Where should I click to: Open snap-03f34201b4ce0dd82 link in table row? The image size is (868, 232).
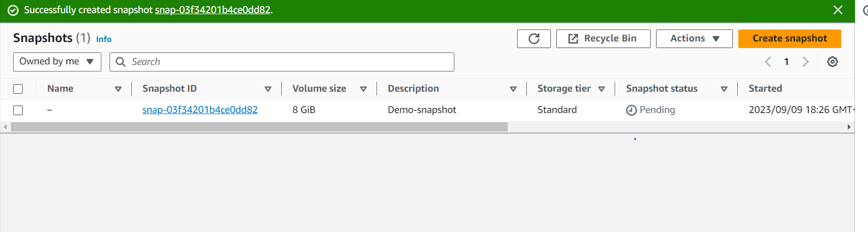[x=200, y=110]
